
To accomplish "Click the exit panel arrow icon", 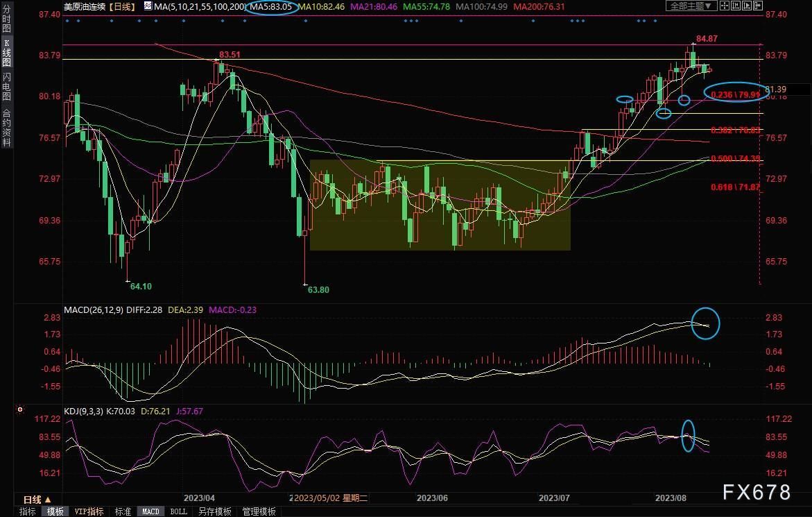I will click(758, 6).
